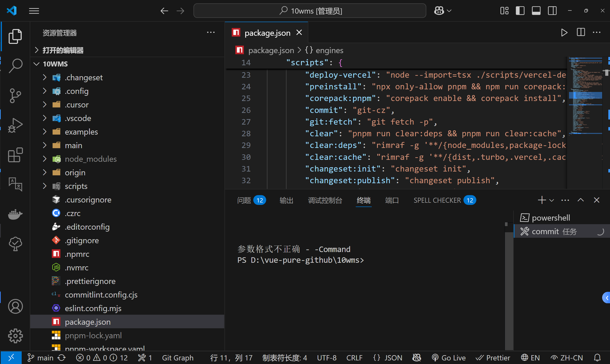The image size is (610, 364).
Task: Click the Copilot status icon in status bar
Action: click(x=417, y=358)
